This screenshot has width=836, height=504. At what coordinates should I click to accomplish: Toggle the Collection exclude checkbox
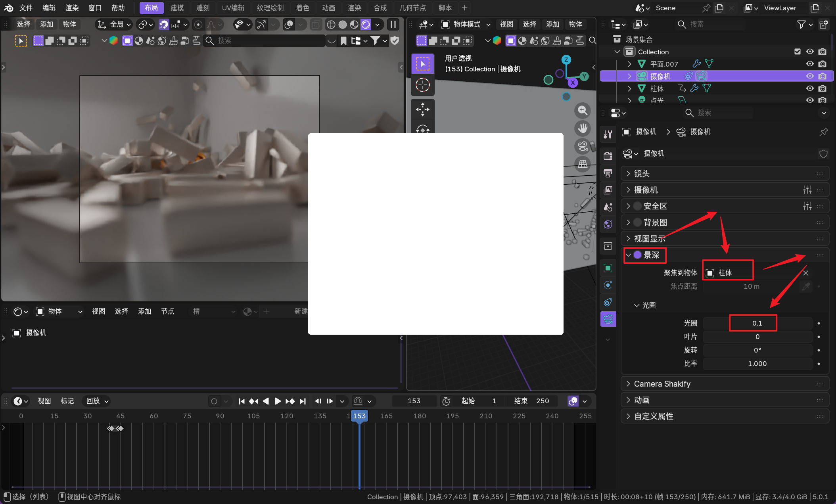click(x=798, y=52)
